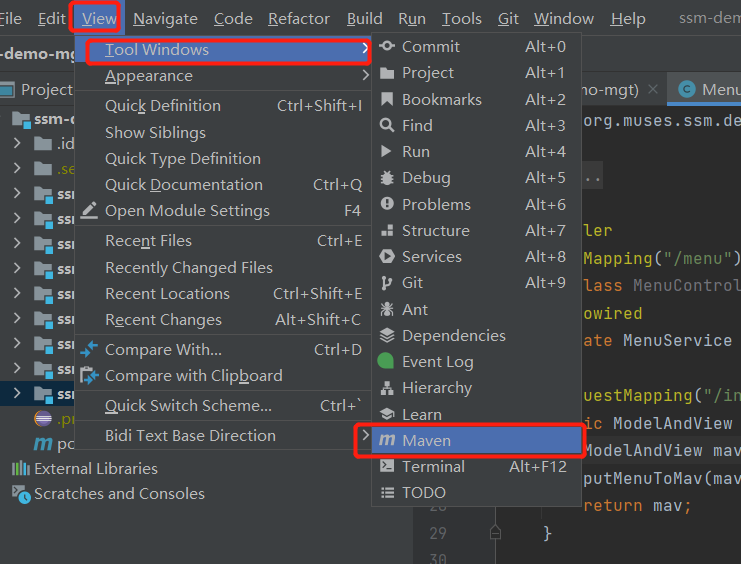This screenshot has width=741, height=564.
Task: Click the Commit tool window icon
Action: (x=387, y=47)
